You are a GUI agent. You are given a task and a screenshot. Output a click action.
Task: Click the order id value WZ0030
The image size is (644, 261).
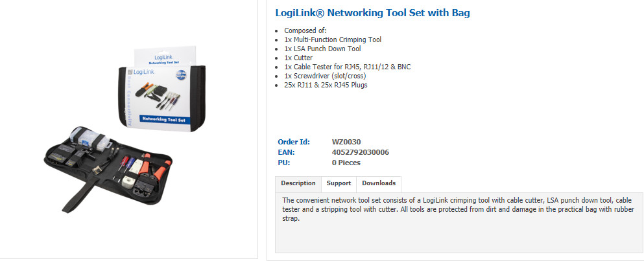pos(346,142)
